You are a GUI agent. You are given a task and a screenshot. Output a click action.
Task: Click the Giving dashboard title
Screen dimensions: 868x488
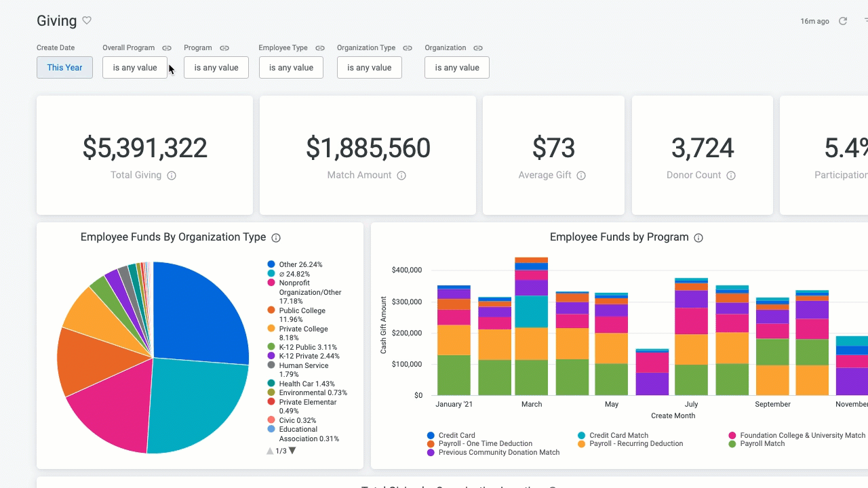tap(57, 20)
